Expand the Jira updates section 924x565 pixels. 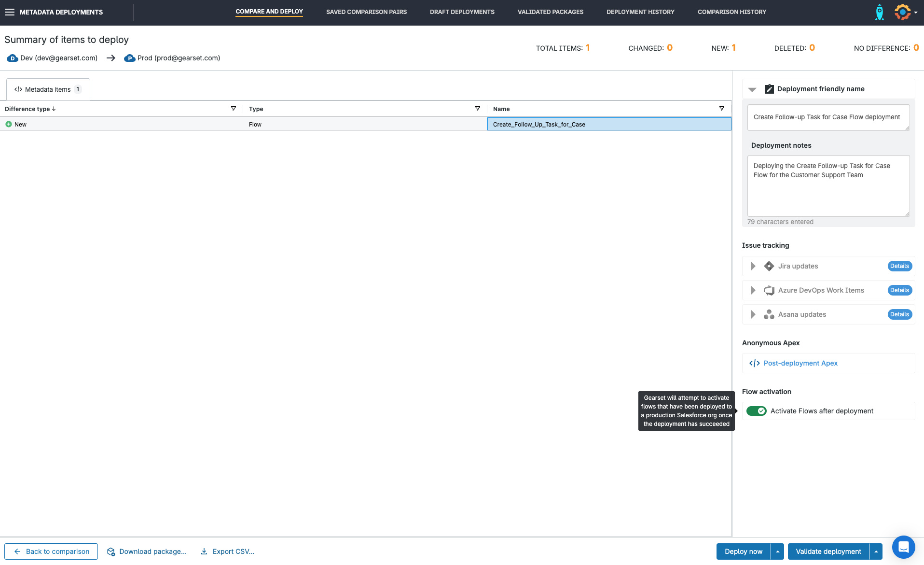click(753, 266)
